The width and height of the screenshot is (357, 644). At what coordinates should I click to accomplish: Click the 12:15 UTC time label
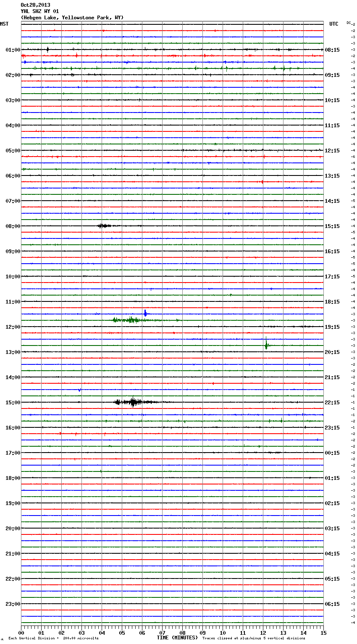[x=332, y=150]
